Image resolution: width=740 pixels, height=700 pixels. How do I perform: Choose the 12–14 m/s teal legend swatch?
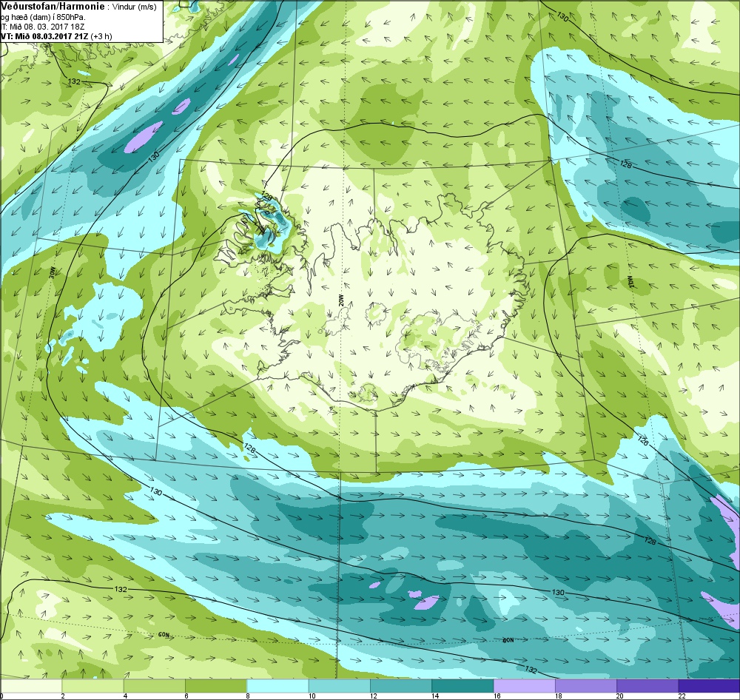401,685
